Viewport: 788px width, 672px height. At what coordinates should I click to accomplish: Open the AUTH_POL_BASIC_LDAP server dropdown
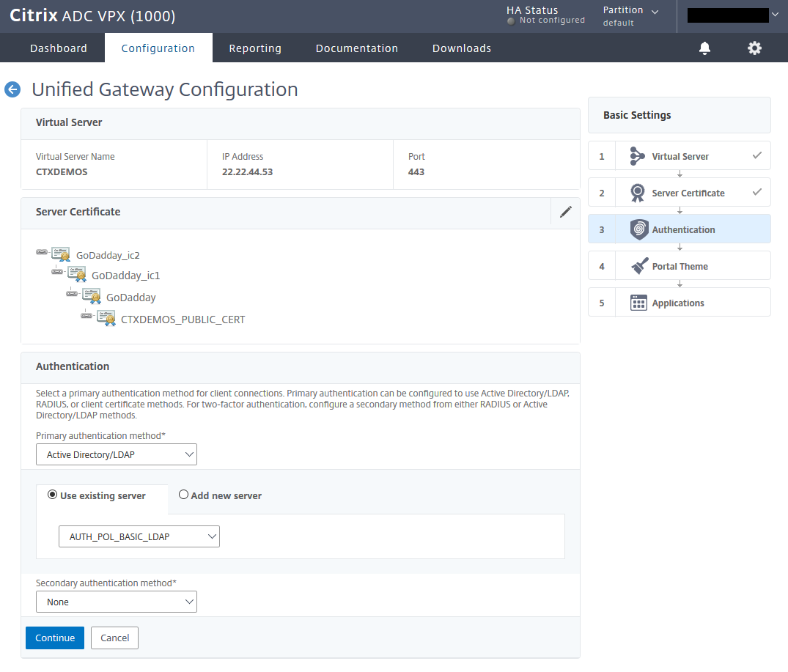coord(139,536)
